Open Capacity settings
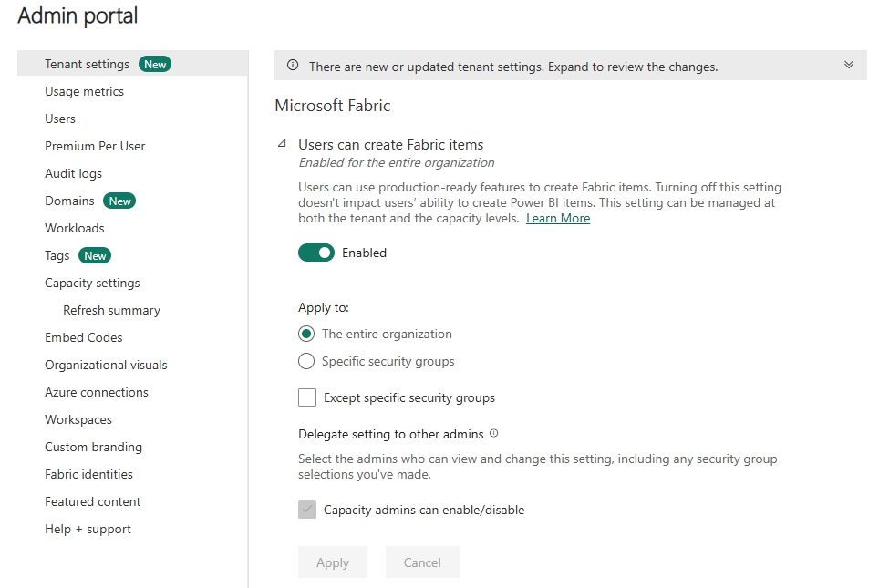 [x=92, y=284]
